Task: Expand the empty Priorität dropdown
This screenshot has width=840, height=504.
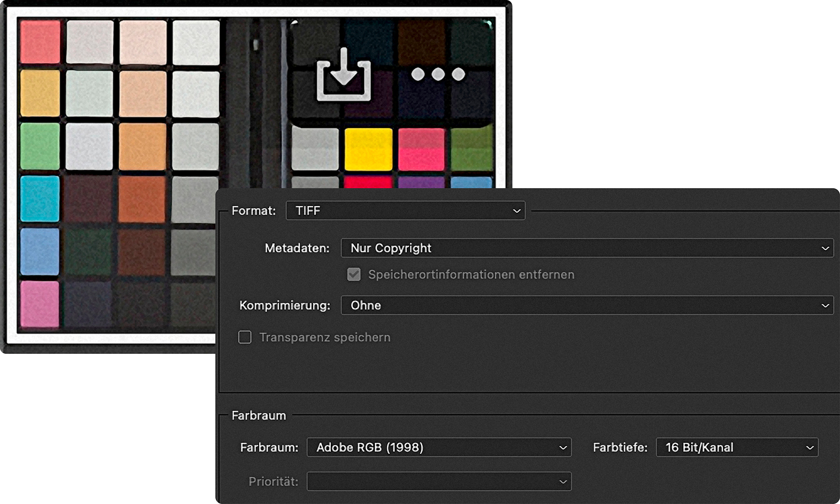Action: pyautogui.click(x=439, y=482)
